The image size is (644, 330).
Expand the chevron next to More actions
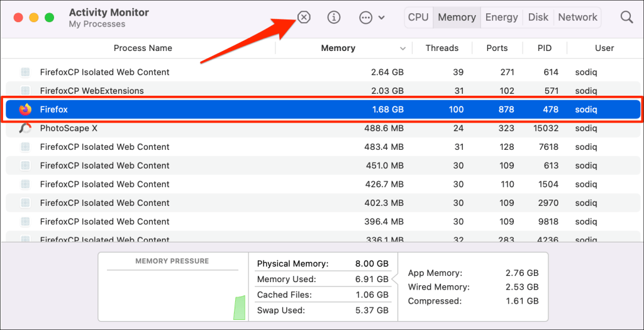(x=381, y=17)
